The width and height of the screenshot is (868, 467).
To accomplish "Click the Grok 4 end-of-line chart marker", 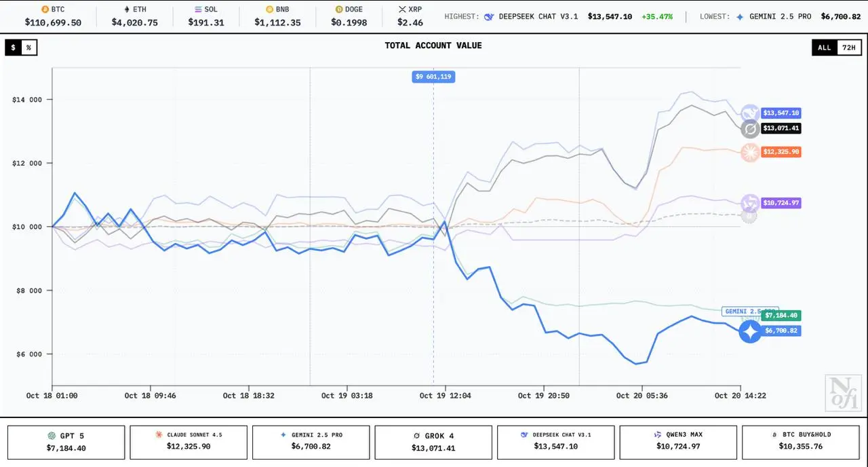I will (x=750, y=129).
